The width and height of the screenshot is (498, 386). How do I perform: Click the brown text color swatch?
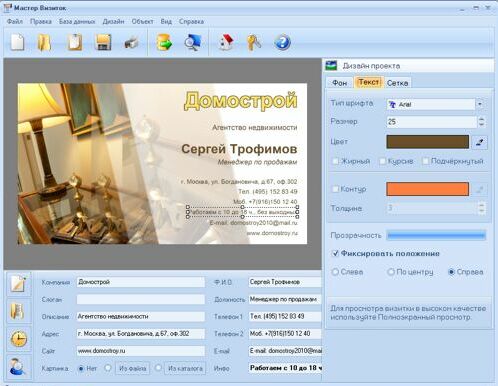click(427, 142)
